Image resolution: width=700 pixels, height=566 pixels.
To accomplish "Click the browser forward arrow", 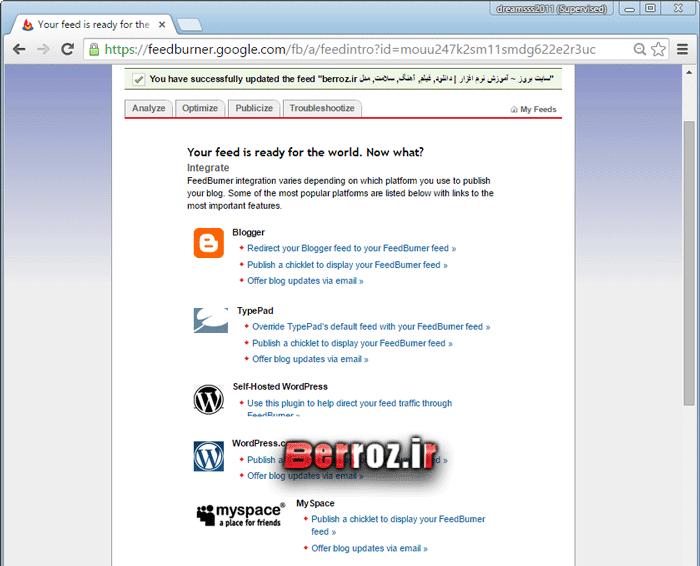I will pyautogui.click(x=43, y=49).
